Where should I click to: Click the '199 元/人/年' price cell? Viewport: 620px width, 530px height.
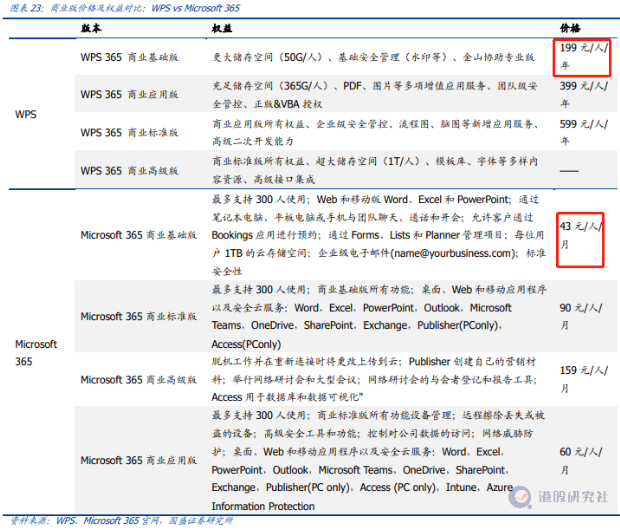tap(583, 57)
